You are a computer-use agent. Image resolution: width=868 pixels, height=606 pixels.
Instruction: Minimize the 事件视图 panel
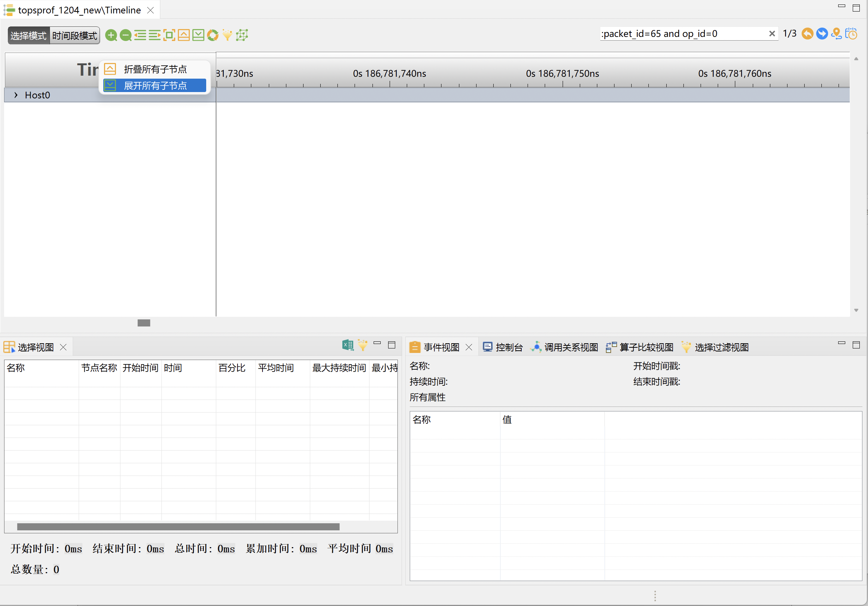pos(842,343)
